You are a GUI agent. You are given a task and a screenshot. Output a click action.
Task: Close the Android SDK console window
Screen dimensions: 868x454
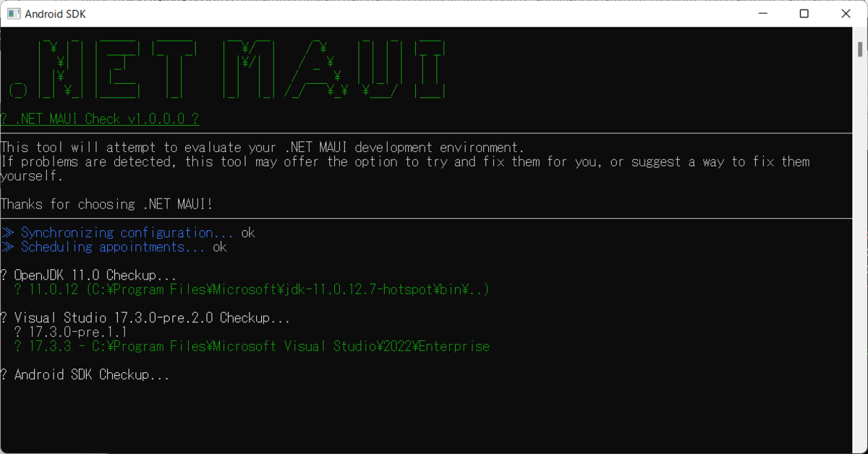(846, 14)
